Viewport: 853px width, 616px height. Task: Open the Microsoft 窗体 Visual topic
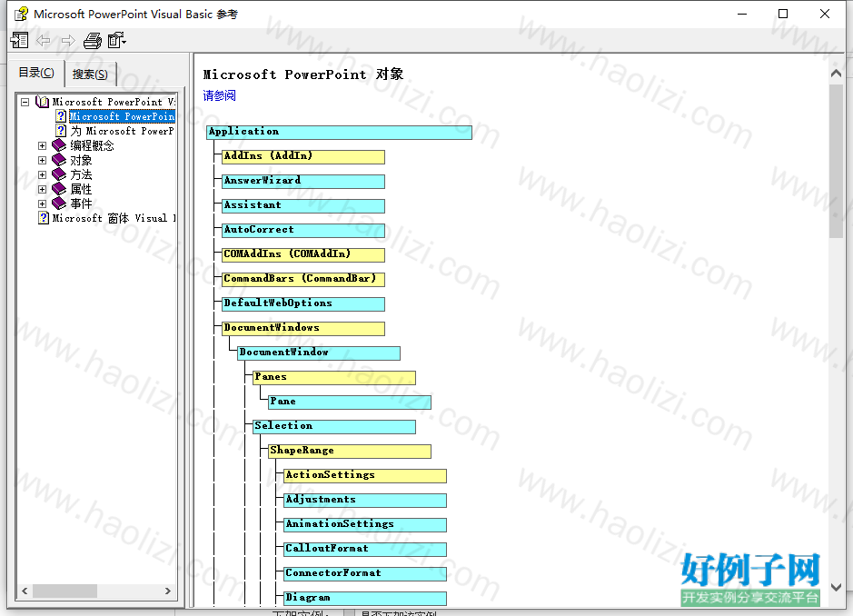coord(114,218)
